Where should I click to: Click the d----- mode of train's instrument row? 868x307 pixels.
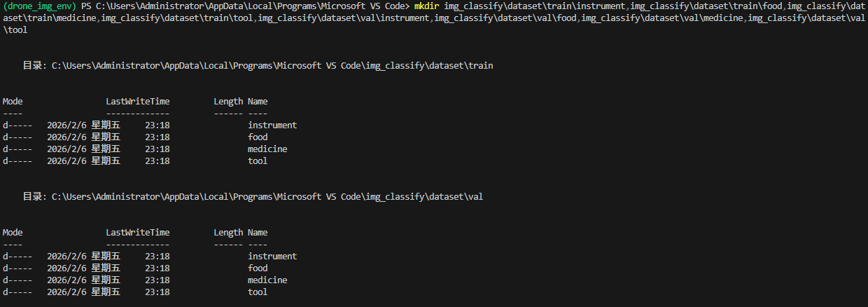[x=17, y=125]
